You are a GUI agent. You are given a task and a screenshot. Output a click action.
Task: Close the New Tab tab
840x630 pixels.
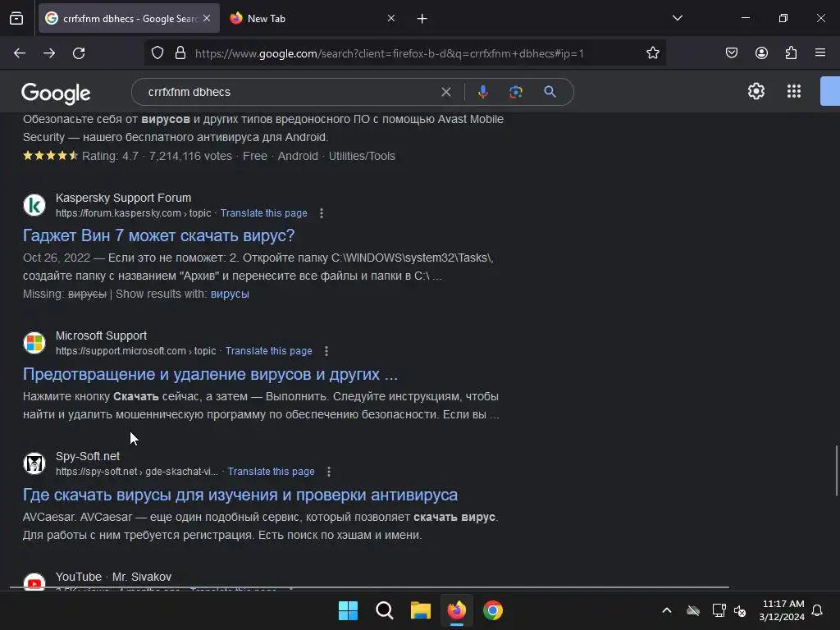[391, 18]
